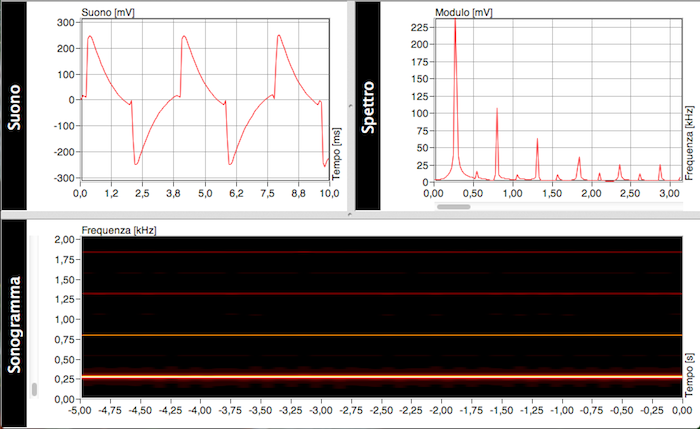
Task: Click the '-5,00' tick on sonogram time axis
Action: point(81,410)
